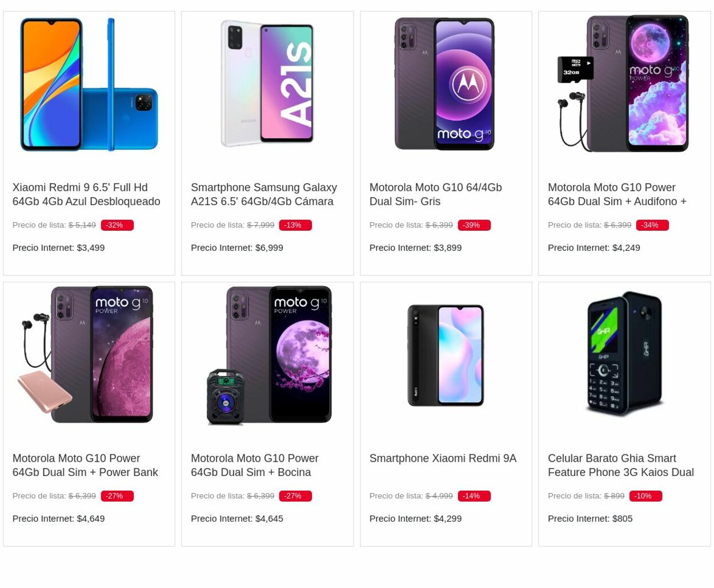714x588 pixels.
Task: Click the Precio Internet $805 price
Action: pos(590,518)
